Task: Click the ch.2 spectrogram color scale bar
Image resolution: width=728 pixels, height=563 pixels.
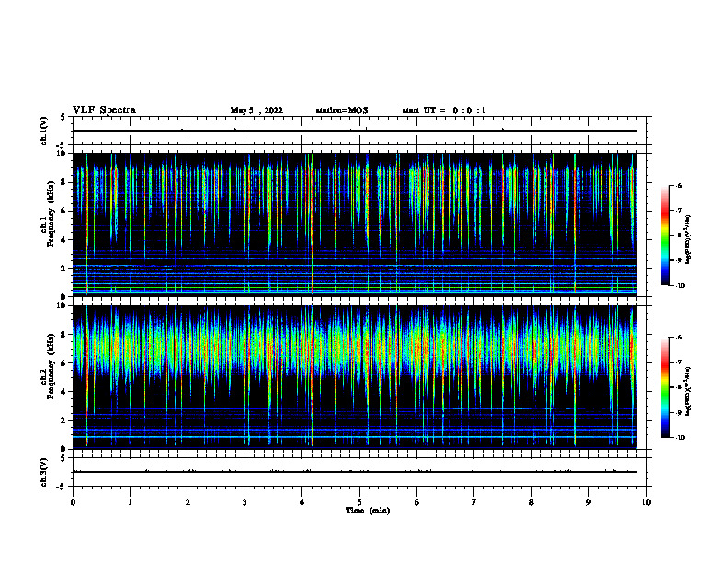Action: (x=665, y=387)
